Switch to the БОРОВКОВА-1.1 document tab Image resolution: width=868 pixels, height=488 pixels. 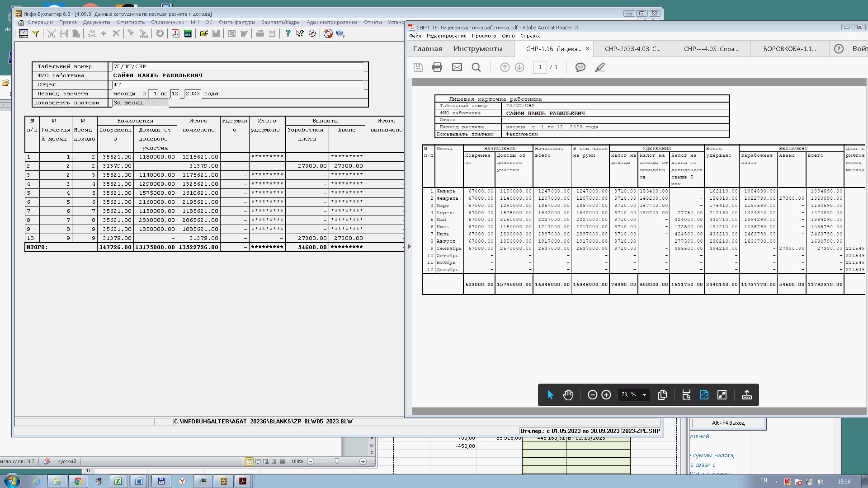click(x=789, y=49)
